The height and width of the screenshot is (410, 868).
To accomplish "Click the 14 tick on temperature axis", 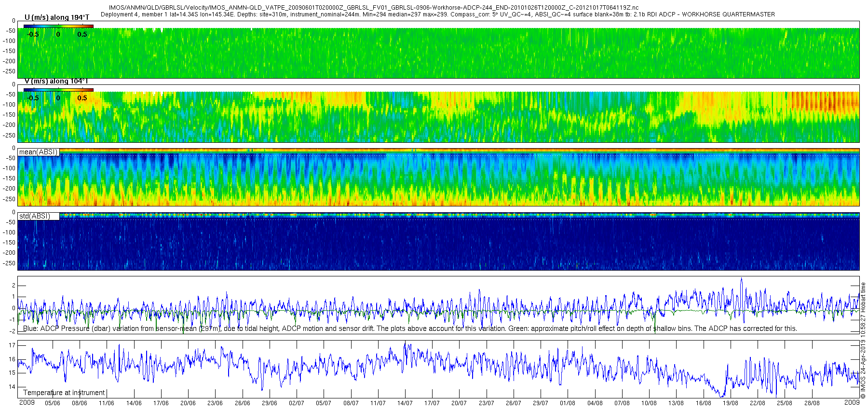I will tap(12, 387).
